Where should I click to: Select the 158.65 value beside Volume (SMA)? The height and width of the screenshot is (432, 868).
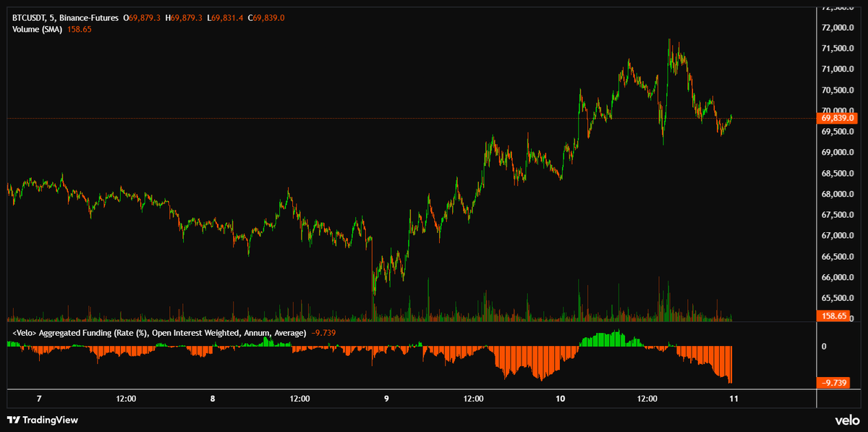80,30
